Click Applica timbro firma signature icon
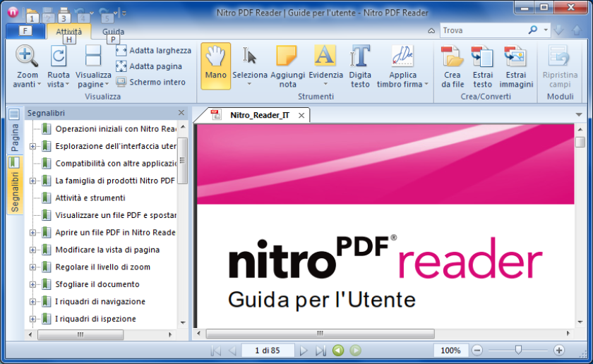Screen dimensions: 593x364 pyautogui.click(x=402, y=56)
